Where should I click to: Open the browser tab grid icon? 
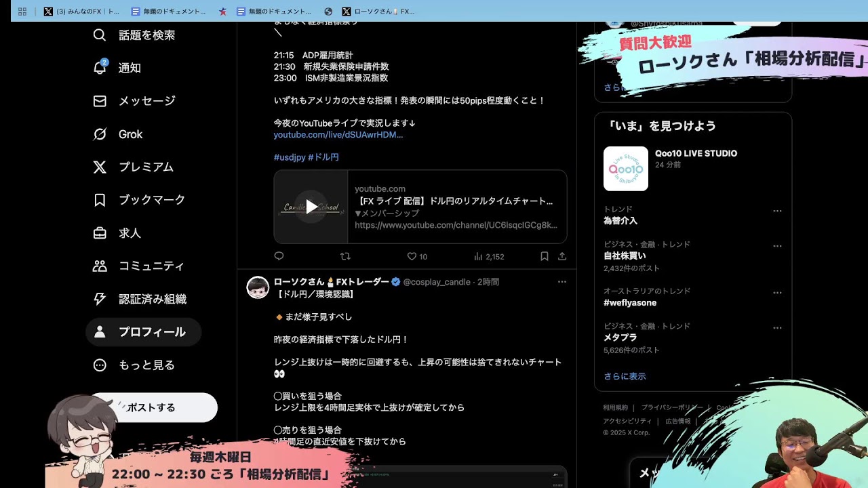[22, 12]
